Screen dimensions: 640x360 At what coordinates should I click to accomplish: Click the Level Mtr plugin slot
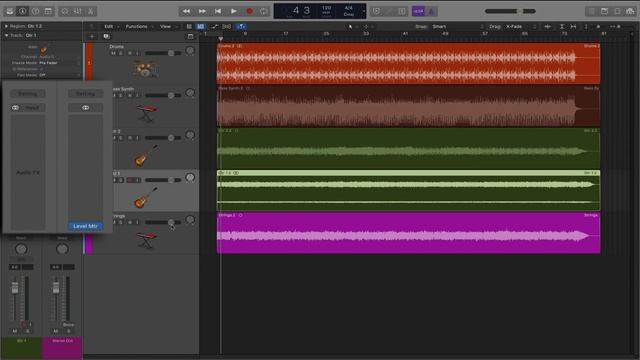85,226
